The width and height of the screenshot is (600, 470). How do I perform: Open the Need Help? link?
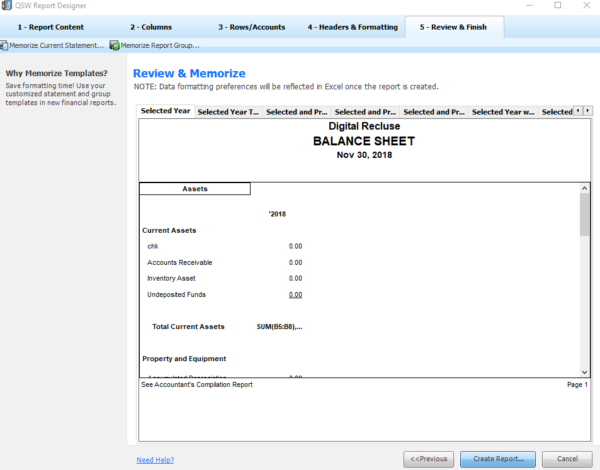click(155, 460)
